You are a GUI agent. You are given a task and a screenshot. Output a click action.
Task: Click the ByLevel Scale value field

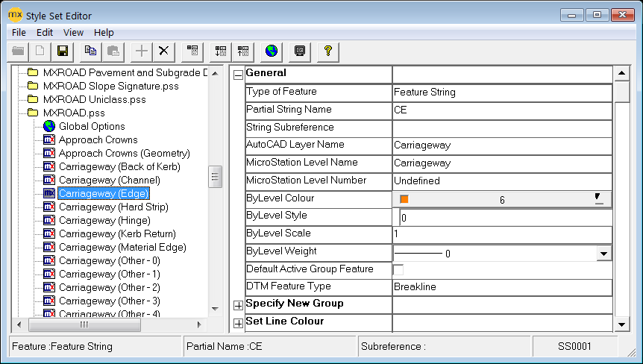coord(502,234)
